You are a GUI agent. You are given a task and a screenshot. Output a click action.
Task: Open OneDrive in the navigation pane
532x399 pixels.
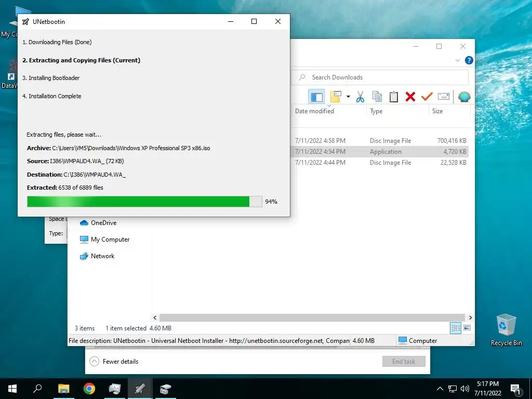[98, 223]
